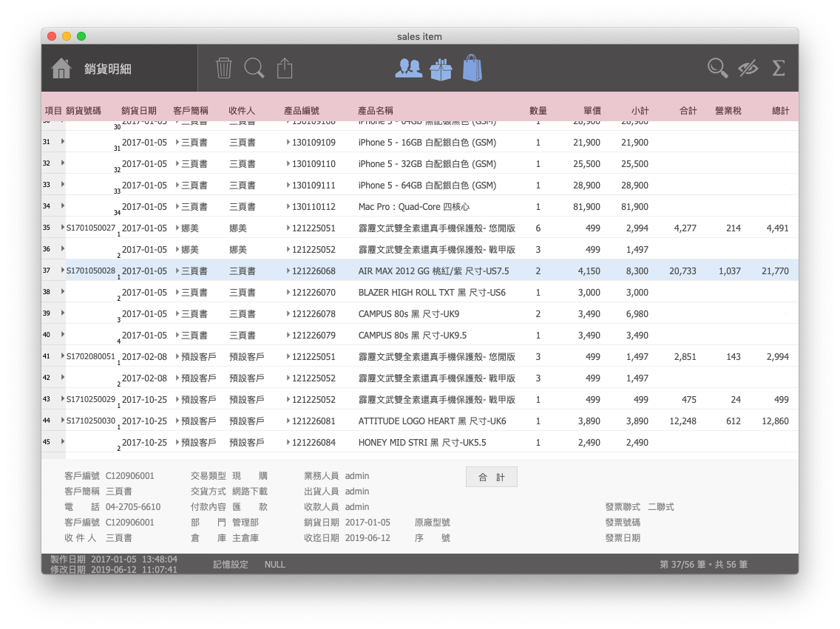This screenshot has width=840, height=629.
Task: Sort by 銷貨號碼 column header
Action: (x=84, y=111)
